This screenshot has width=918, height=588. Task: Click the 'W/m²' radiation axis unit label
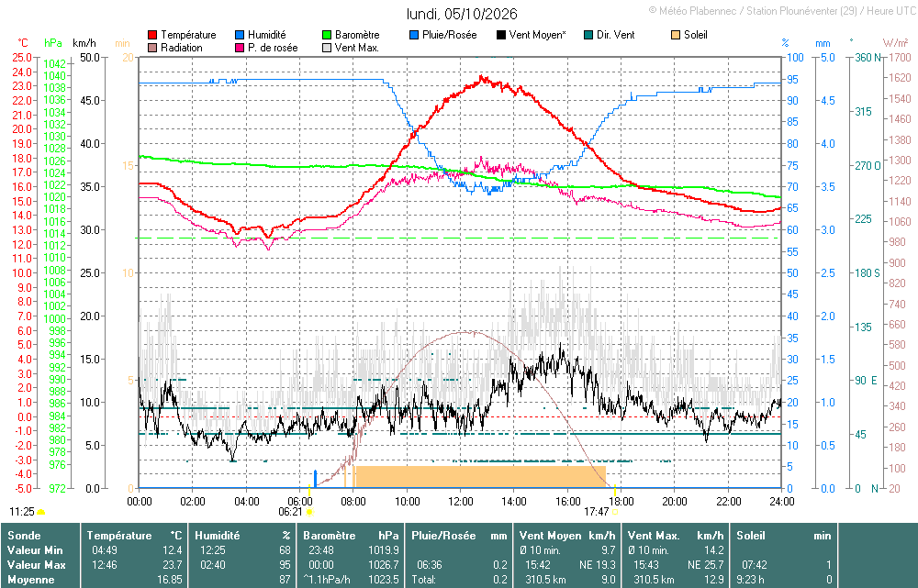tap(896, 43)
